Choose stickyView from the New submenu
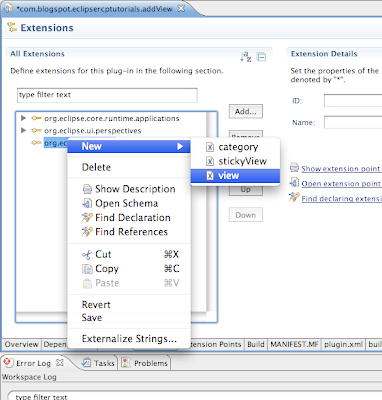382x400 pixels. pyautogui.click(x=235, y=161)
